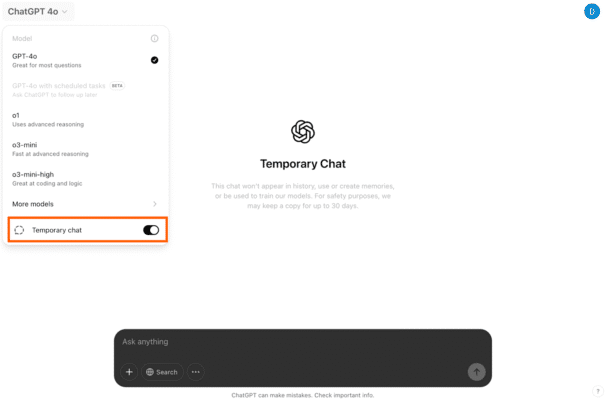Click the Temporary chat label
Viewport: 605px width, 400px height.
pos(57,230)
